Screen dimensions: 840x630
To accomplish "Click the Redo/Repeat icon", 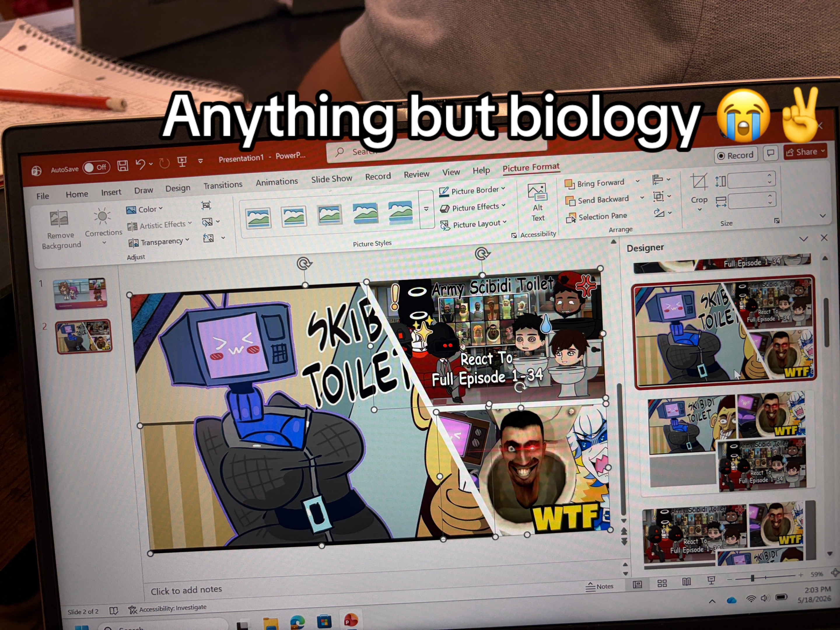I will tap(164, 163).
